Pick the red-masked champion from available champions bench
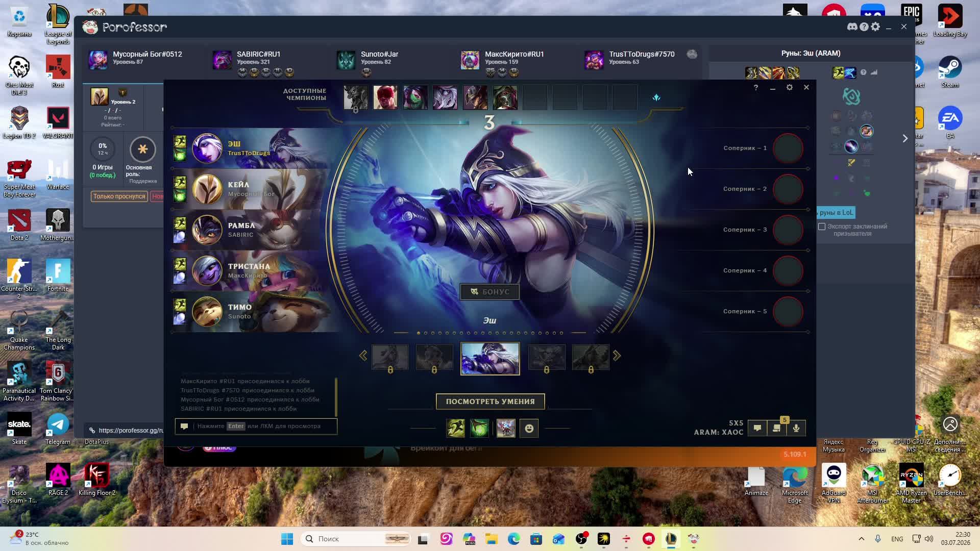This screenshot has height=551, width=980. pos(385,97)
